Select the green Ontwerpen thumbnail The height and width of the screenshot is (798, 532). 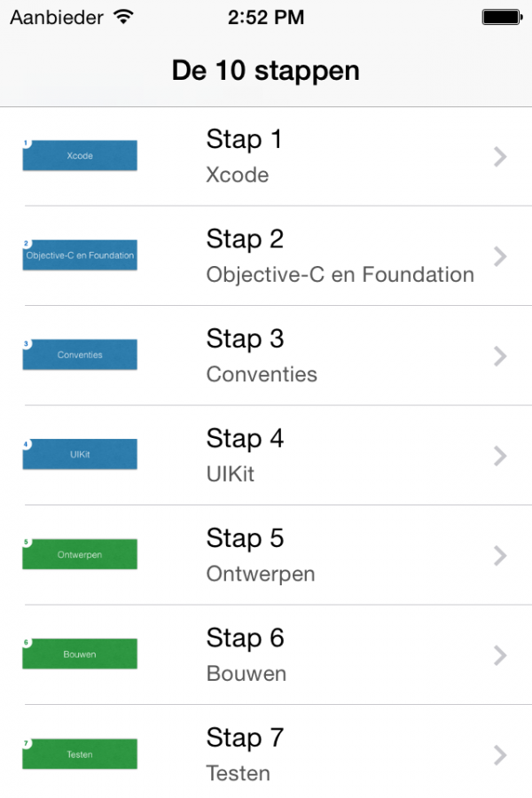(x=80, y=553)
